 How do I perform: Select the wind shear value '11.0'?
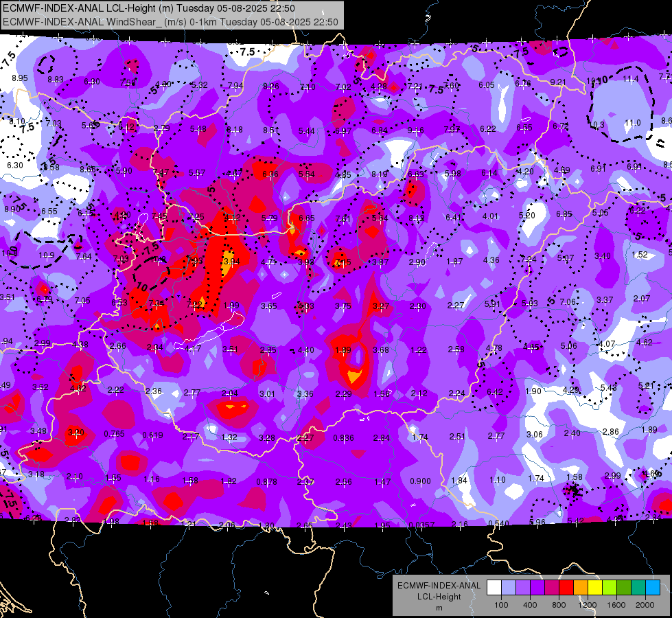pyautogui.click(x=633, y=123)
